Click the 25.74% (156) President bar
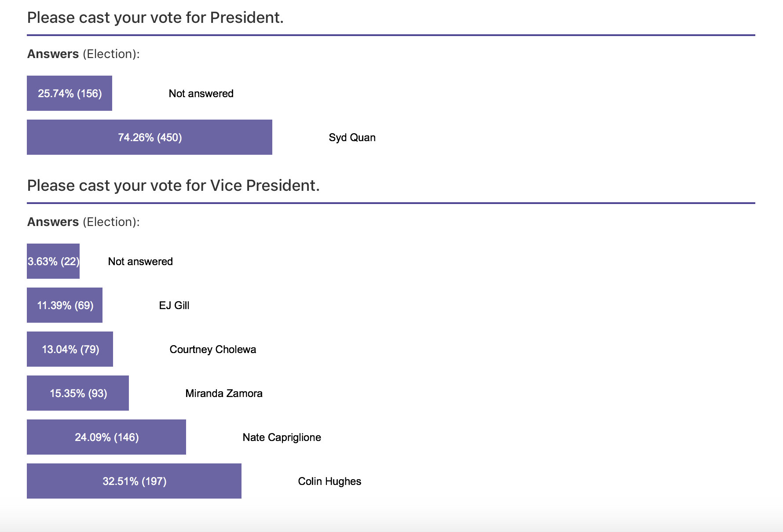783x532 pixels. coord(70,93)
